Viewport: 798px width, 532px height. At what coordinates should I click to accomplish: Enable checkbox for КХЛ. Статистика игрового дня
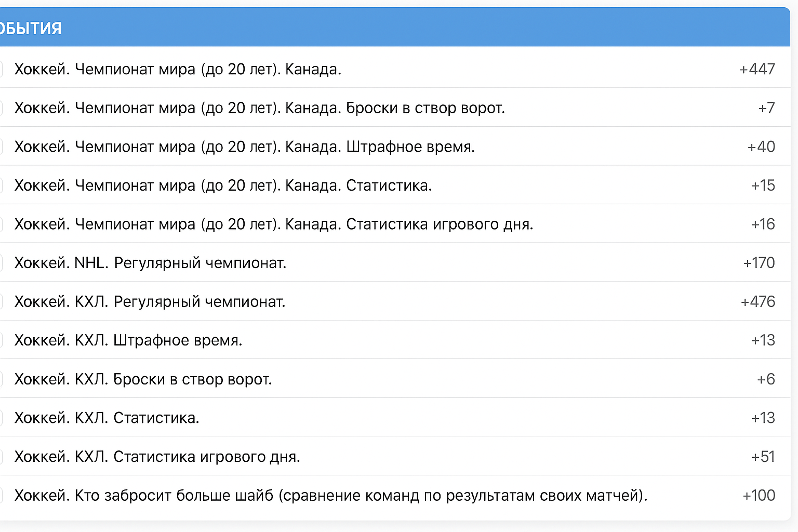tap(1, 457)
